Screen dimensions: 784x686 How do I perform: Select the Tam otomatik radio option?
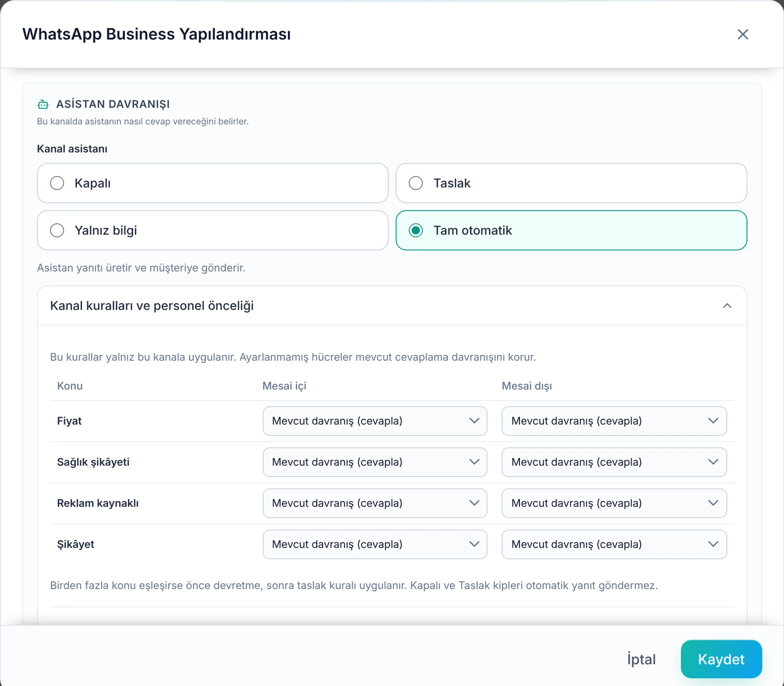coord(571,230)
